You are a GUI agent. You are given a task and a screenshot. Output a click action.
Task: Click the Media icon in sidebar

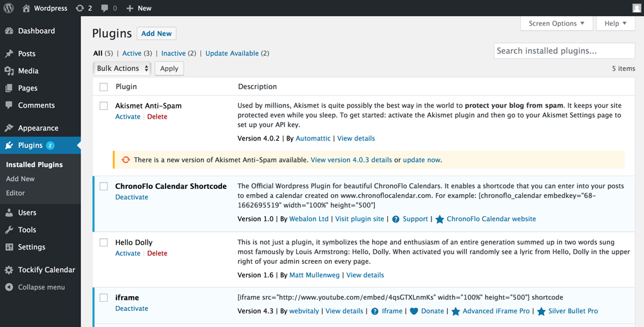click(x=9, y=71)
